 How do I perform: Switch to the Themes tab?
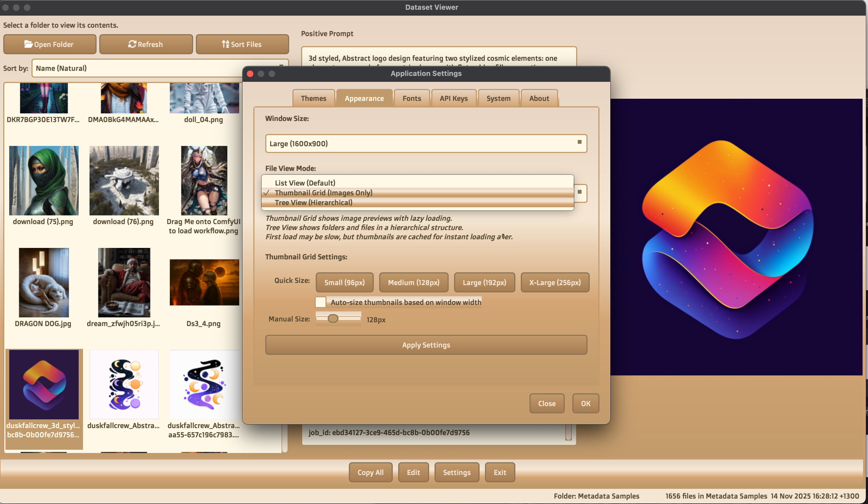314,98
